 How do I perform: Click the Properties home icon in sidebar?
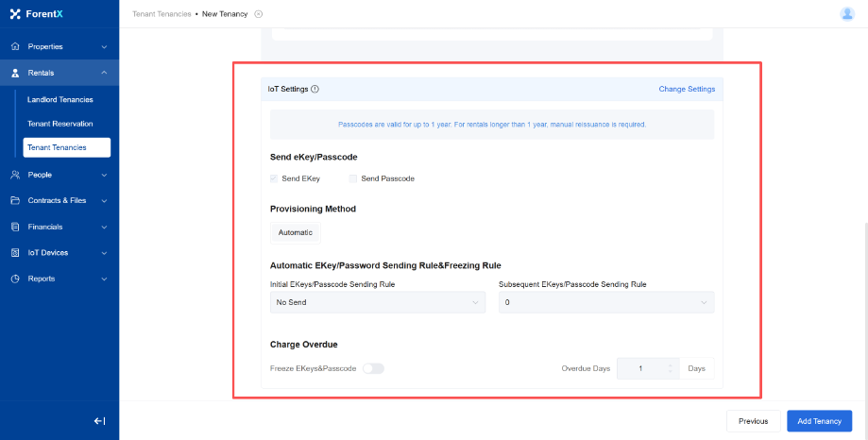(15, 46)
